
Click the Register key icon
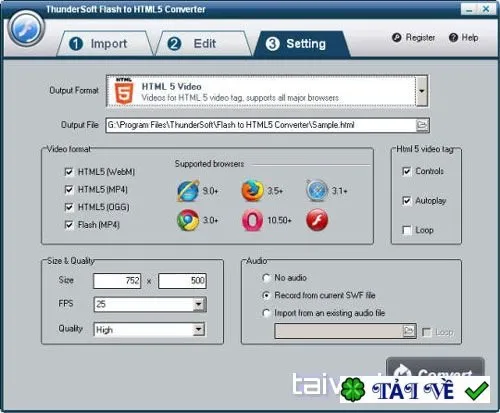[397, 37]
